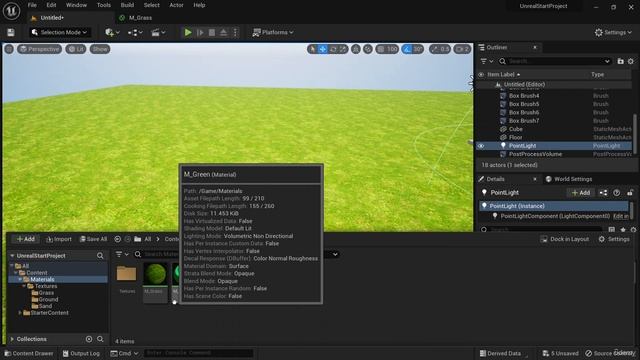This screenshot has height=360, width=640.
Task: Open the viewport Show menu
Action: click(x=100, y=49)
